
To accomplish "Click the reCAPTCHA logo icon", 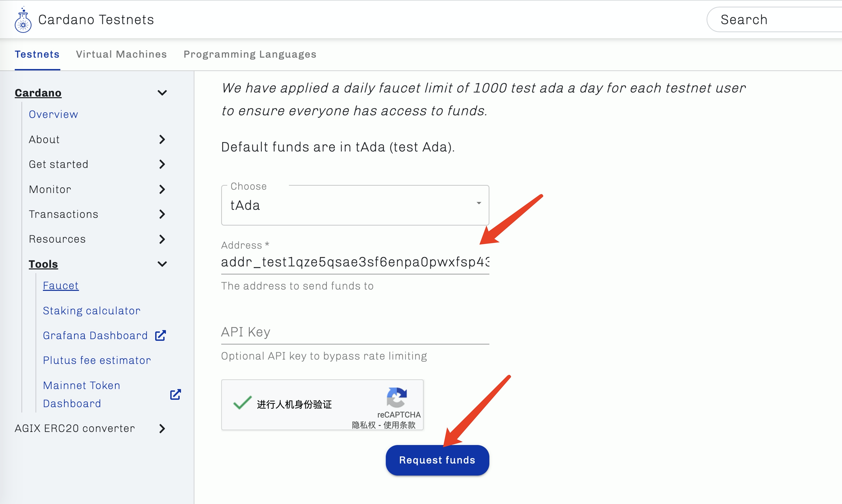I will point(397,397).
